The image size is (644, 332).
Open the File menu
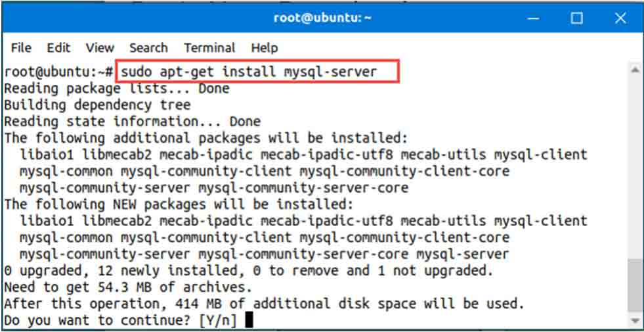click(21, 48)
